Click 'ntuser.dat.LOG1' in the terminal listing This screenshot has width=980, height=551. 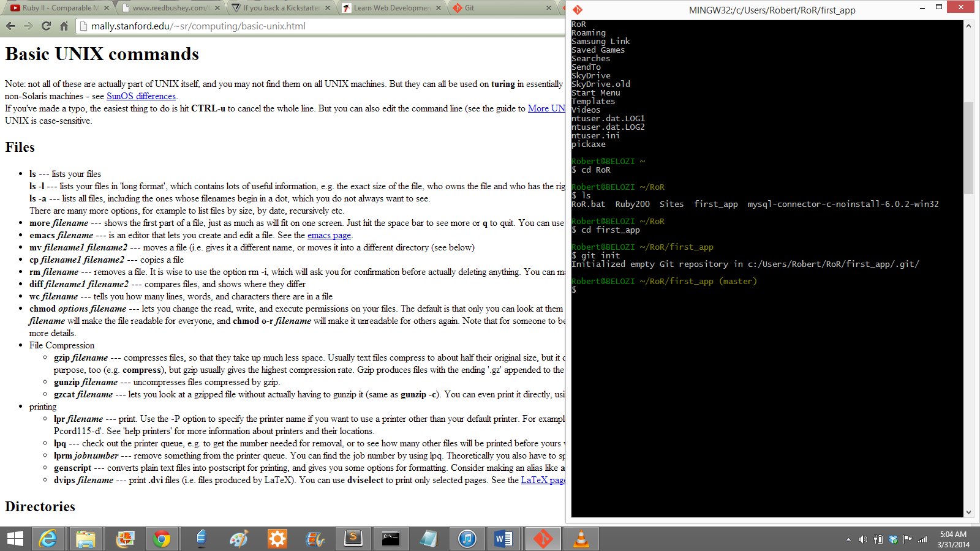[608, 119]
